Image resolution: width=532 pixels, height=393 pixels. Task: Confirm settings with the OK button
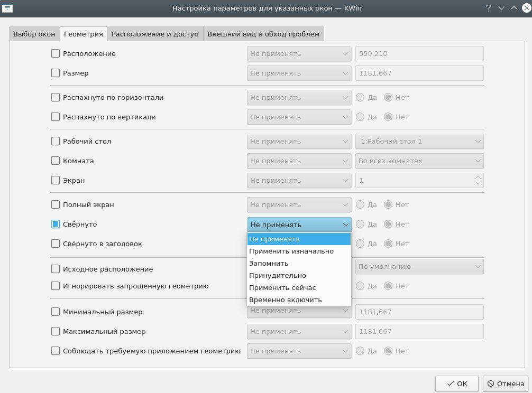tap(457, 384)
